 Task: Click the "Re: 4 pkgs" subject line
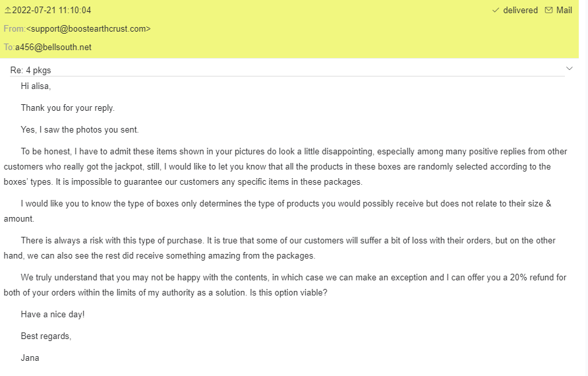30,70
